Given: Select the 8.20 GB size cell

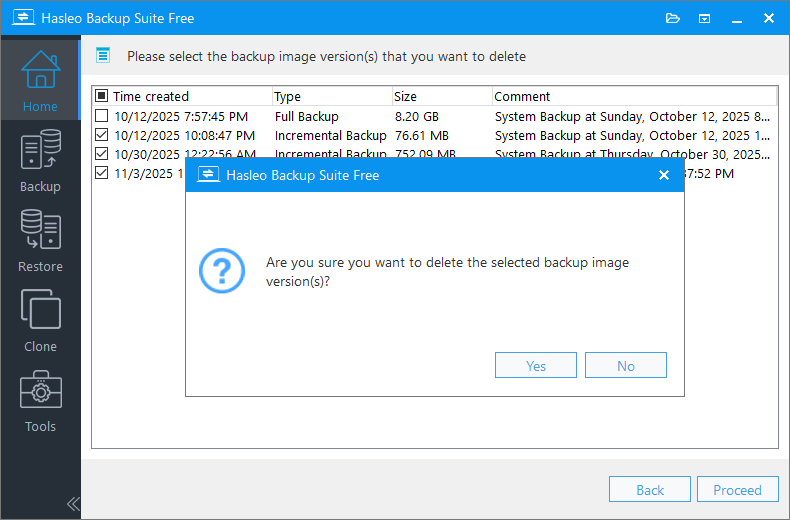Looking at the screenshot, I should click(x=417, y=116).
